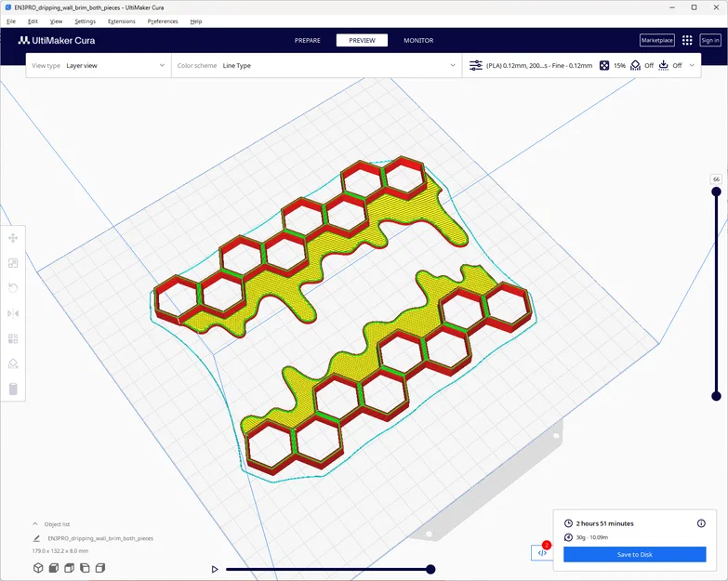Image resolution: width=728 pixels, height=581 pixels.
Task: Switch to the PREVIEW stage
Action: 363,40
